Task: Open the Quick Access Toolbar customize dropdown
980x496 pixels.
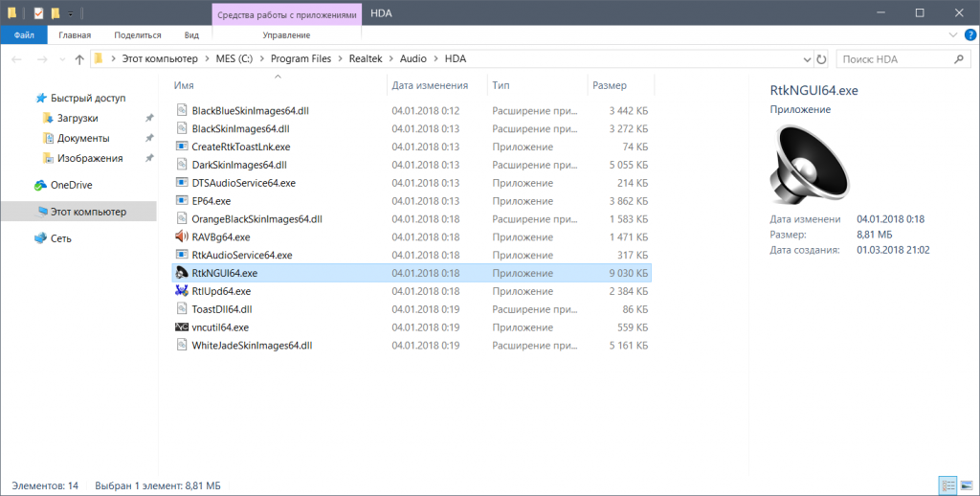Action: coord(71,13)
